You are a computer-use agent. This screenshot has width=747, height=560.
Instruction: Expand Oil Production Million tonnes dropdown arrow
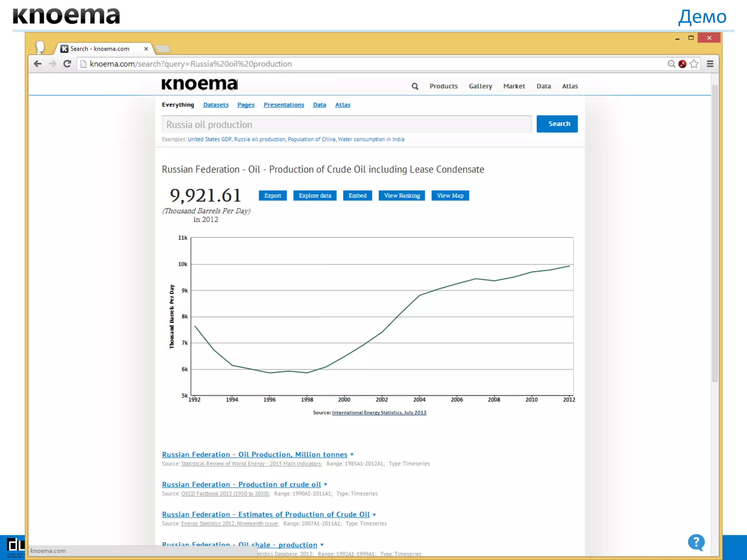pyautogui.click(x=352, y=455)
